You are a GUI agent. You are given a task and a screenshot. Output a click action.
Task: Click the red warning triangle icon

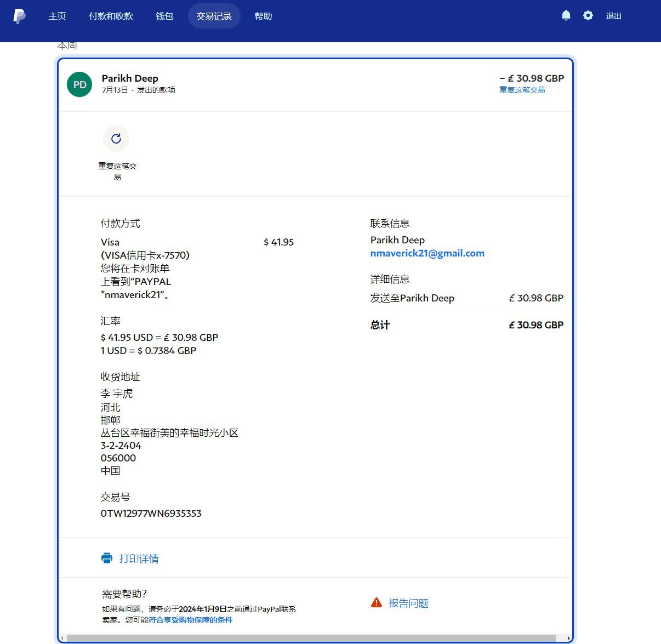click(x=377, y=603)
